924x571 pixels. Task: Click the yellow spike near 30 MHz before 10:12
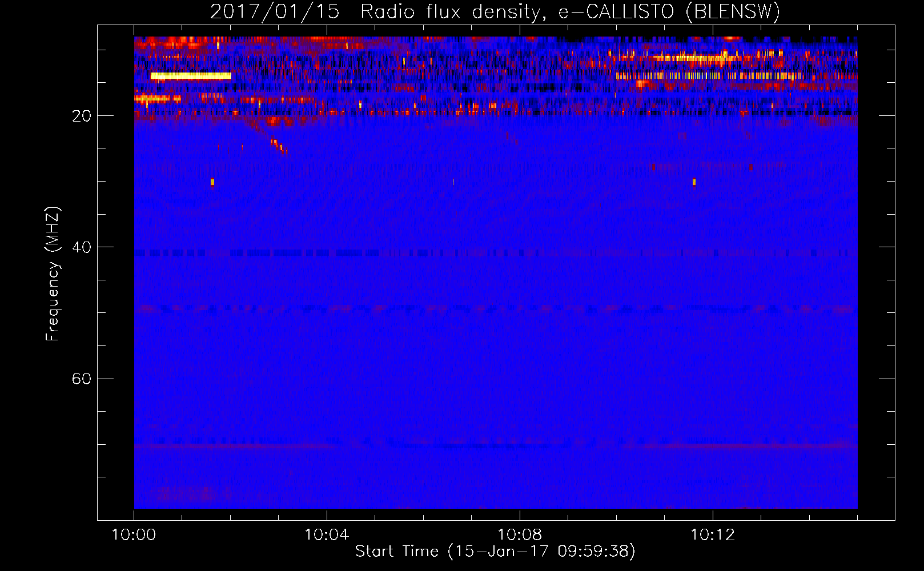(x=694, y=182)
